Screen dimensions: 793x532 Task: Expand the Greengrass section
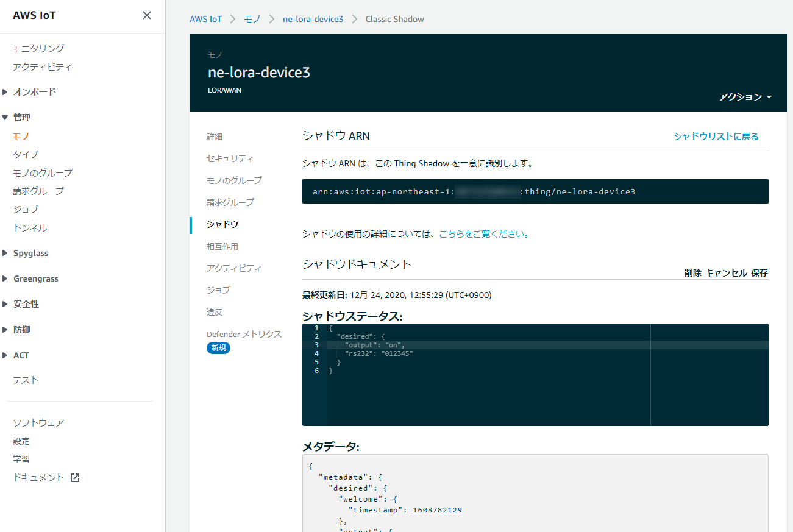point(5,278)
